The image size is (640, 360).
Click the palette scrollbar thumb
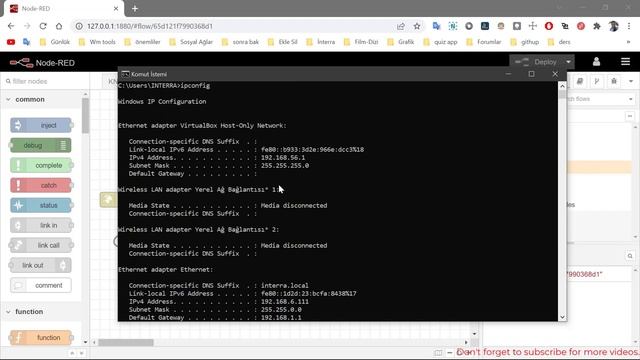85,115
